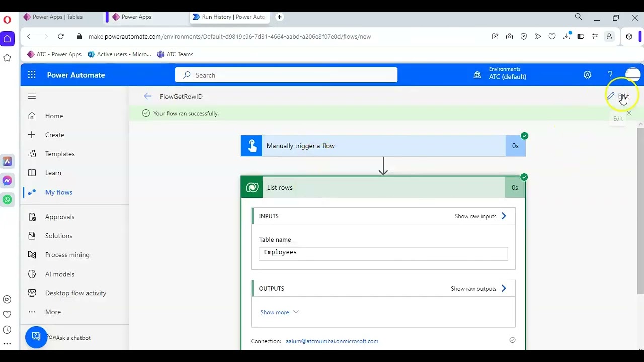Click the heart bookmark icon in address bar
This screenshot has height=362, width=644.
(552, 36)
